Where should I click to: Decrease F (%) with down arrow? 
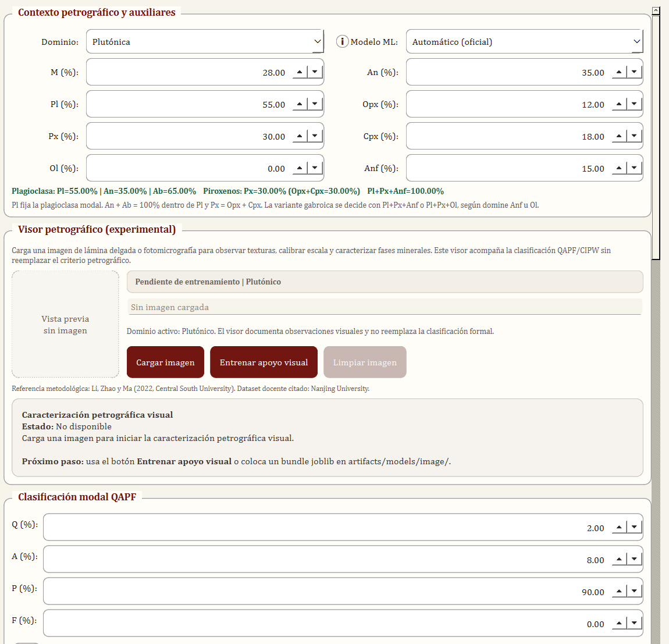(x=635, y=623)
